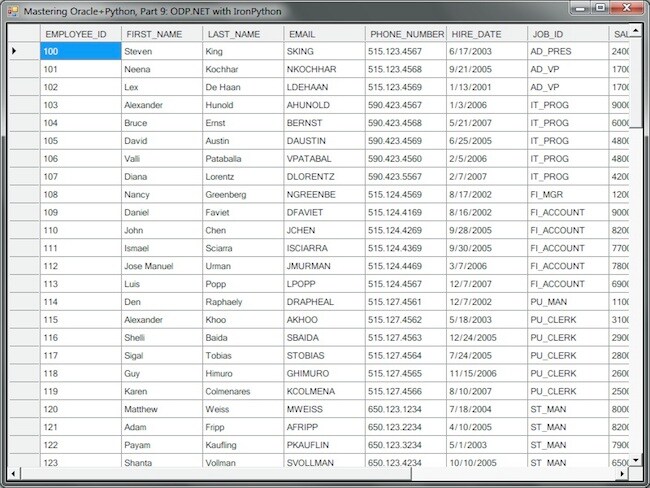
Task: Click the vertical scrollbar up arrow
Action: 635,31
